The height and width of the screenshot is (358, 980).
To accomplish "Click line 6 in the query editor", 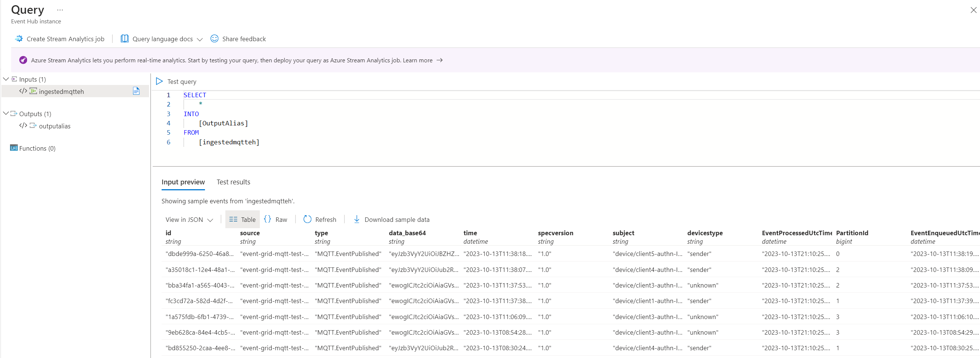I will point(229,142).
